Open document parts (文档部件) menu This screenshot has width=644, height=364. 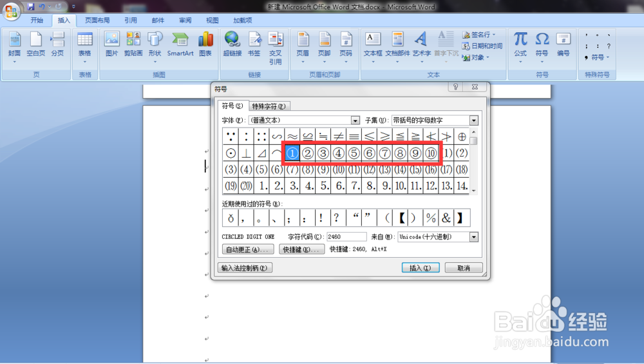click(397, 46)
